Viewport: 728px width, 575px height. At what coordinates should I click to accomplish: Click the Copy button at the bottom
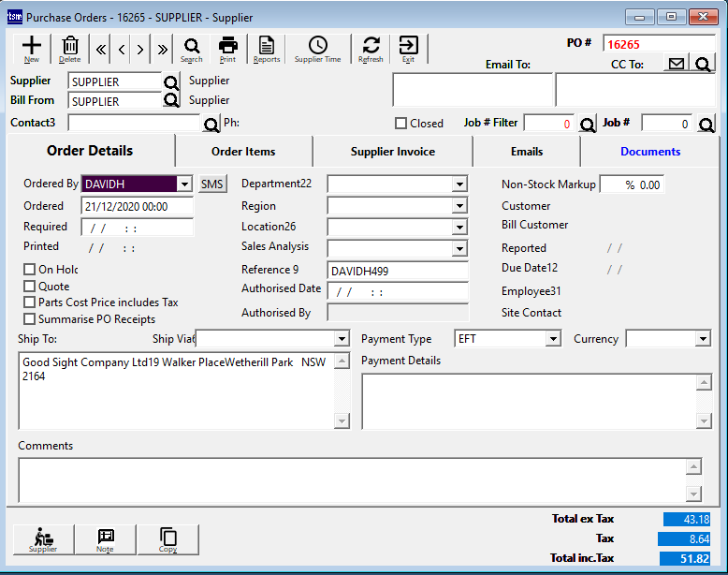tap(167, 539)
